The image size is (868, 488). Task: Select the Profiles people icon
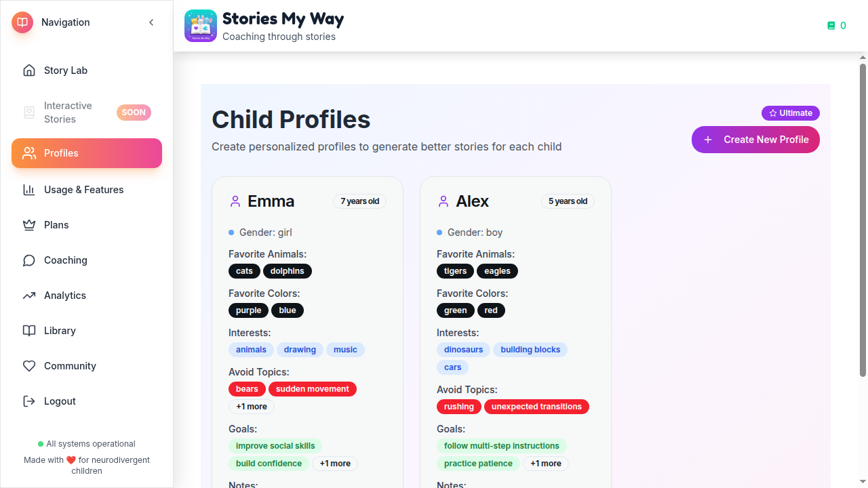point(29,153)
